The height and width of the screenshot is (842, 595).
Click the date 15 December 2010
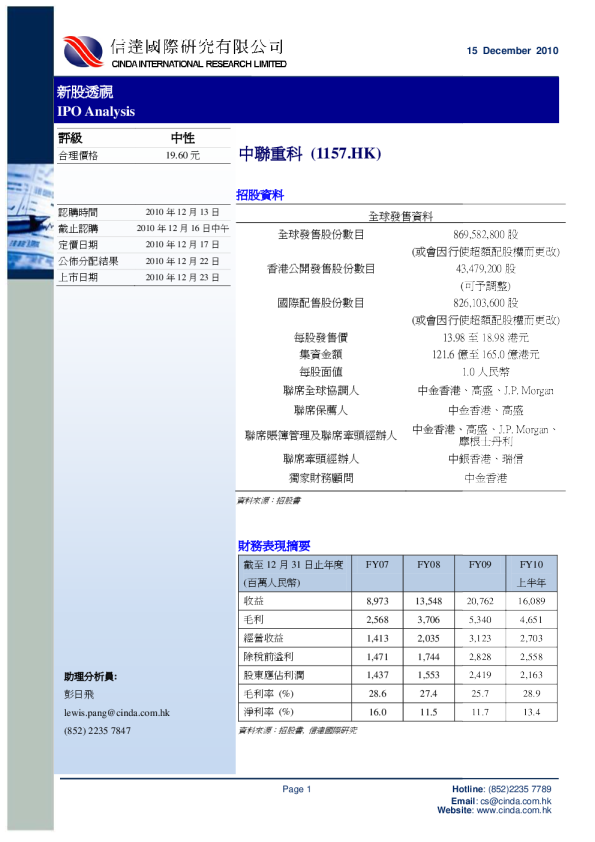(512, 50)
